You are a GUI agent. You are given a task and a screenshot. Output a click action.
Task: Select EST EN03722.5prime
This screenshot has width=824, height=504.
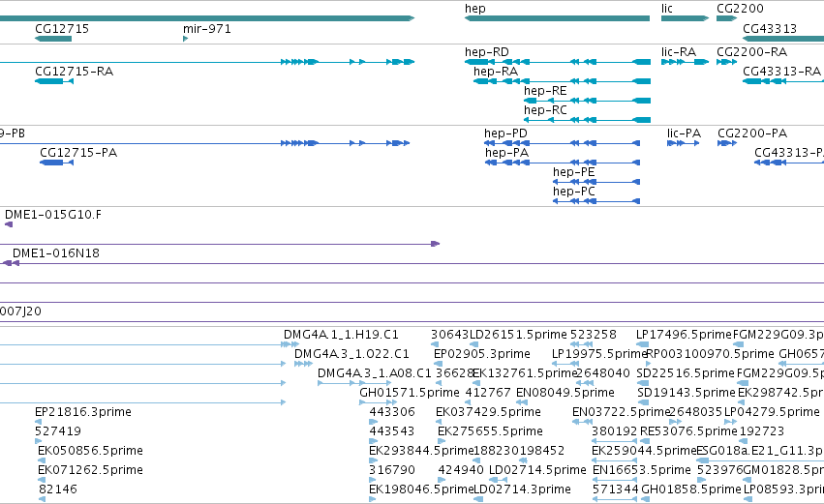622,412
